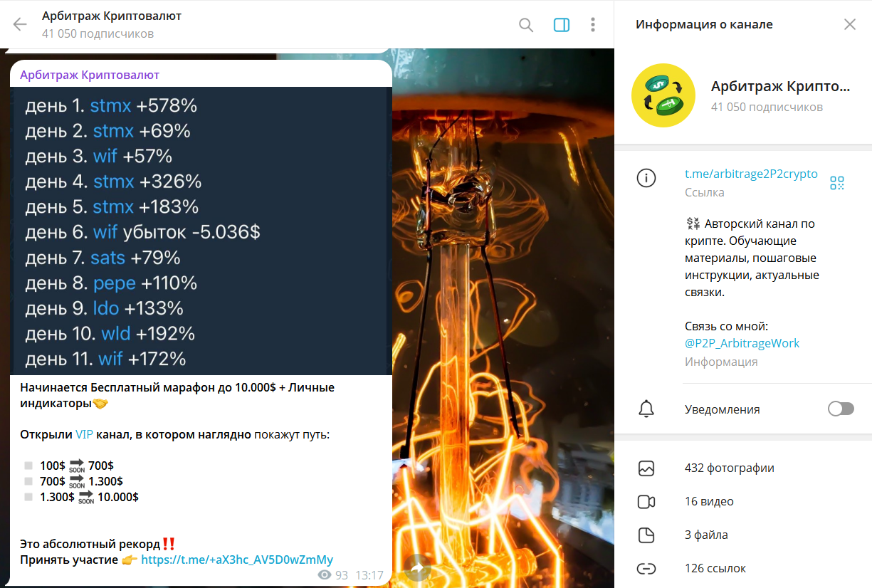Go back using the arrow icon
This screenshot has height=588, width=872.
[20, 25]
